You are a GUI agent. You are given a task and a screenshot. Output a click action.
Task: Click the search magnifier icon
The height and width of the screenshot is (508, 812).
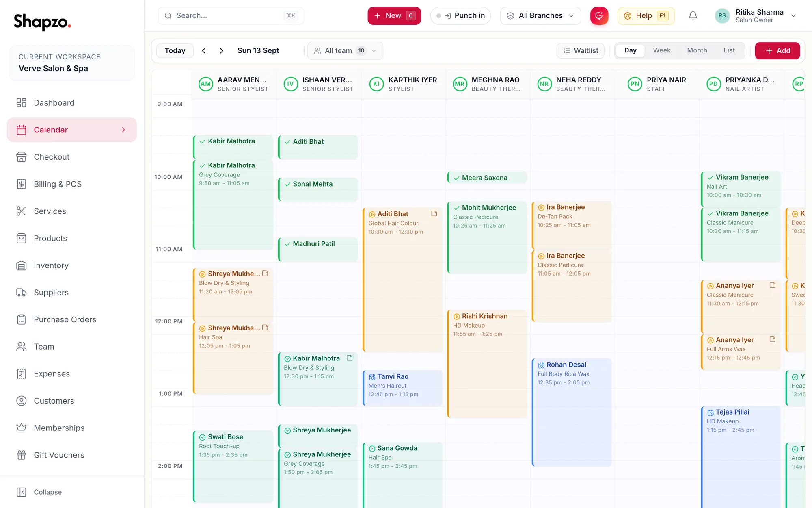168,16
